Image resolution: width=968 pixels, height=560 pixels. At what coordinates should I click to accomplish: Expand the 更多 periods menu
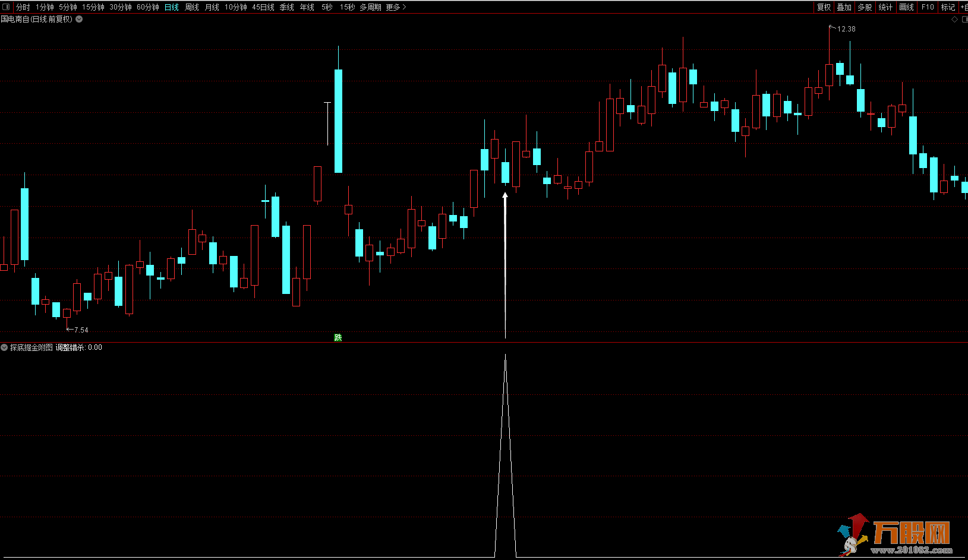tap(396, 7)
